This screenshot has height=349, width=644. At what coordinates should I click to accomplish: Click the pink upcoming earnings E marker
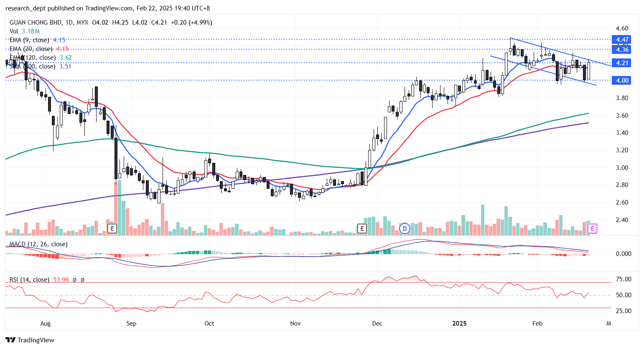point(592,228)
